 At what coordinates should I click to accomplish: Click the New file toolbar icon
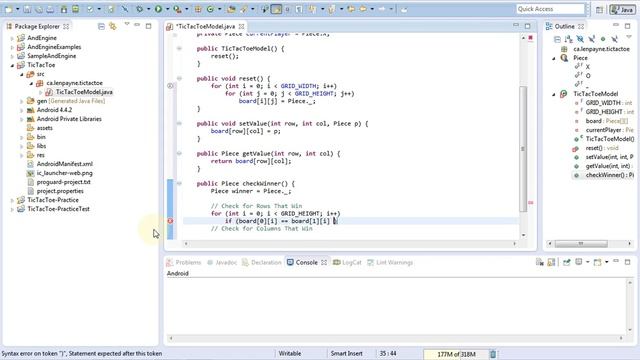click(8, 9)
